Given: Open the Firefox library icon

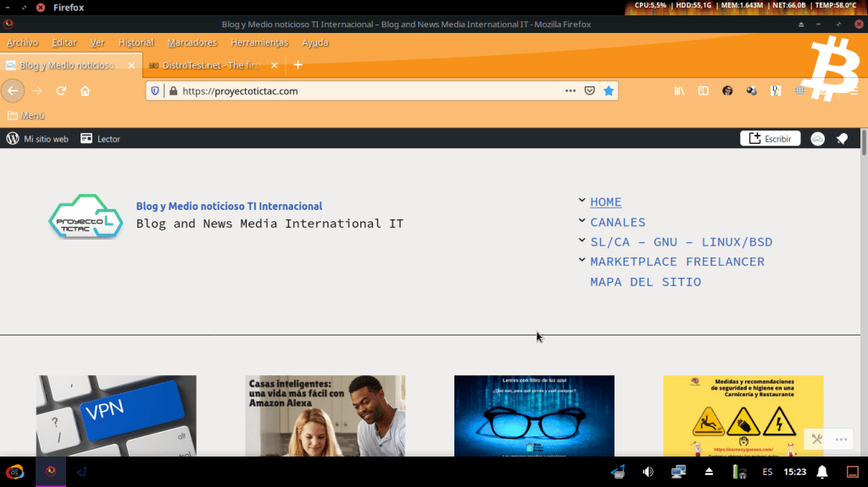Looking at the screenshot, I should [x=679, y=91].
